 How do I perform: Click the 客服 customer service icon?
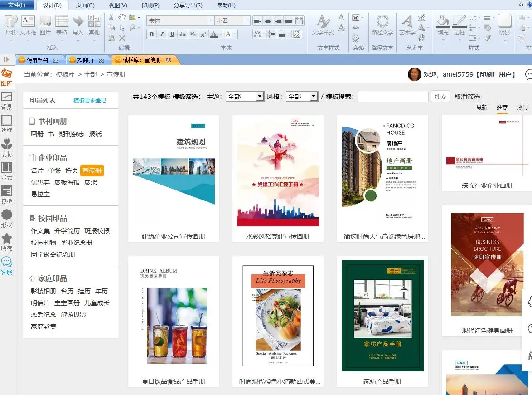point(7,266)
